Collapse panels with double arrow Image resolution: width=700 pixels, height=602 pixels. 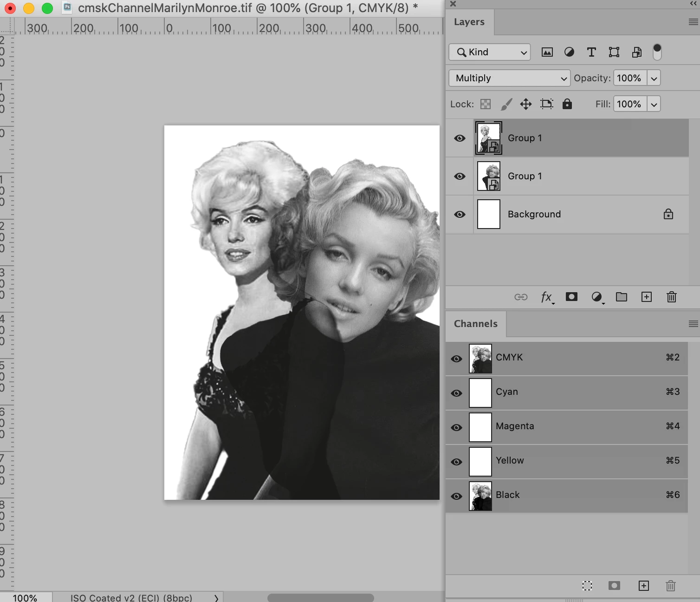coord(693,4)
